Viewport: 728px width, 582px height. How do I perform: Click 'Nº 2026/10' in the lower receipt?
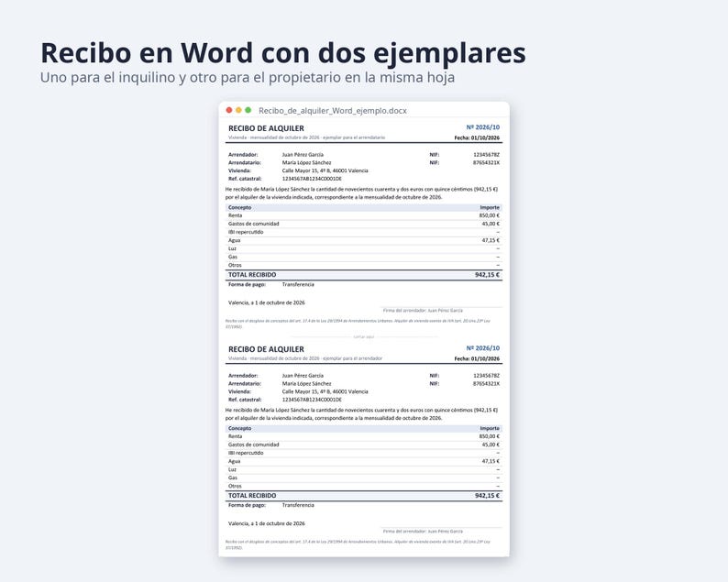click(x=483, y=348)
